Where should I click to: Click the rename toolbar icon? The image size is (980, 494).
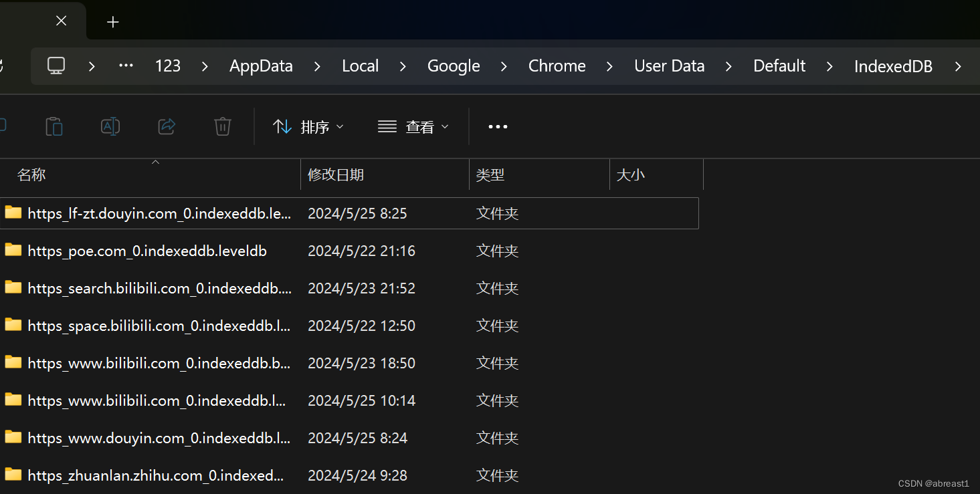110,126
